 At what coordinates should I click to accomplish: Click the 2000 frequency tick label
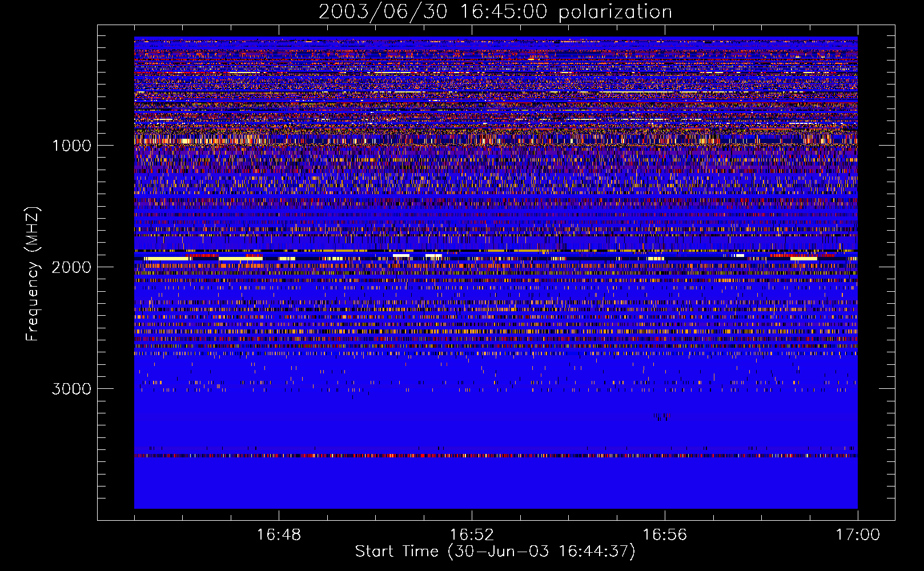pyautogui.click(x=71, y=267)
